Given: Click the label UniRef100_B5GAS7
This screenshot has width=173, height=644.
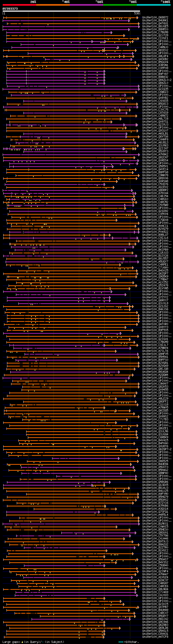Looking at the screenshot, I should point(155,560).
